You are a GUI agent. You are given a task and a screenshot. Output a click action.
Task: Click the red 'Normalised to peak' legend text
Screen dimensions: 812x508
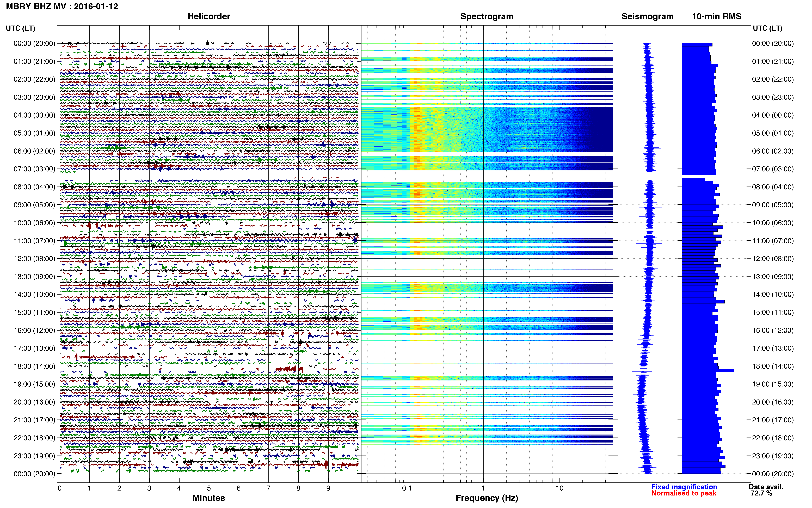point(684,493)
